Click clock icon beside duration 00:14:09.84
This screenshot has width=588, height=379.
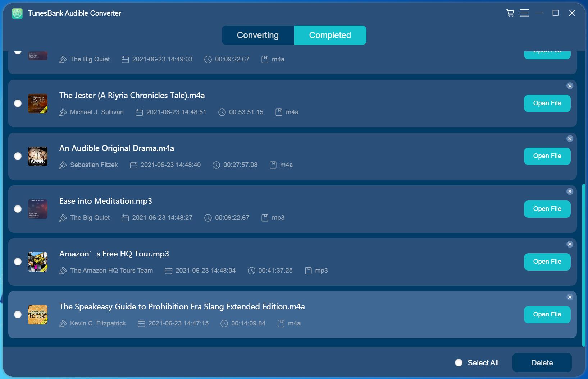tap(224, 324)
